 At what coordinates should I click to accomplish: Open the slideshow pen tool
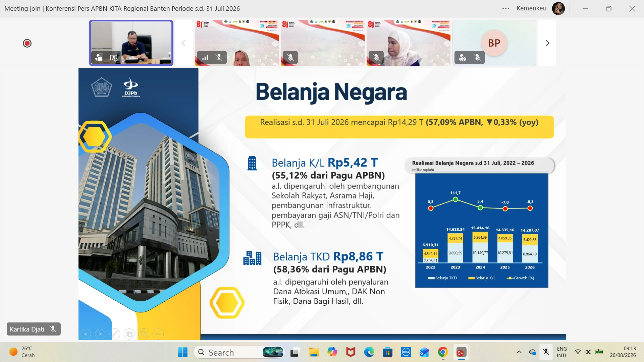(x=115, y=334)
